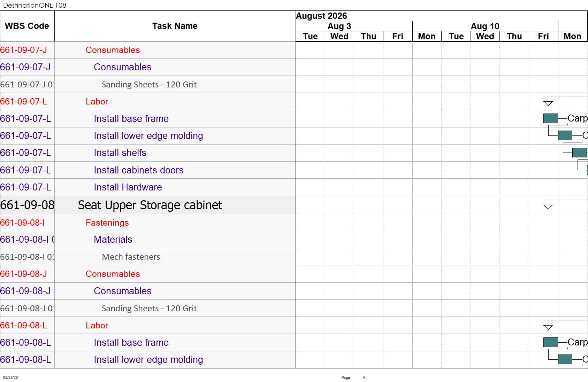Image resolution: width=588 pixels, height=382 pixels.
Task: Click the Tue day header under Aug 10
Action: 456,37
